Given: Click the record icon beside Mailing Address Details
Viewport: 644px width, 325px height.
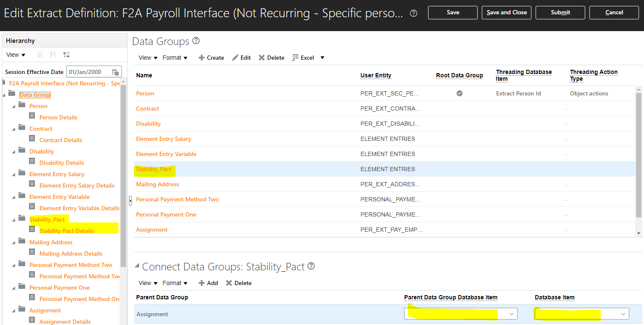Looking at the screenshot, I should tap(32, 251).
